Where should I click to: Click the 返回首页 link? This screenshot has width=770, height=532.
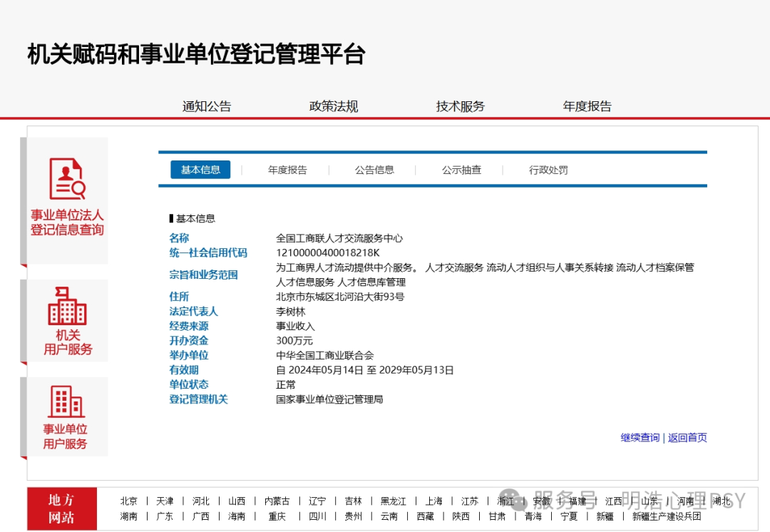pyautogui.click(x=687, y=438)
